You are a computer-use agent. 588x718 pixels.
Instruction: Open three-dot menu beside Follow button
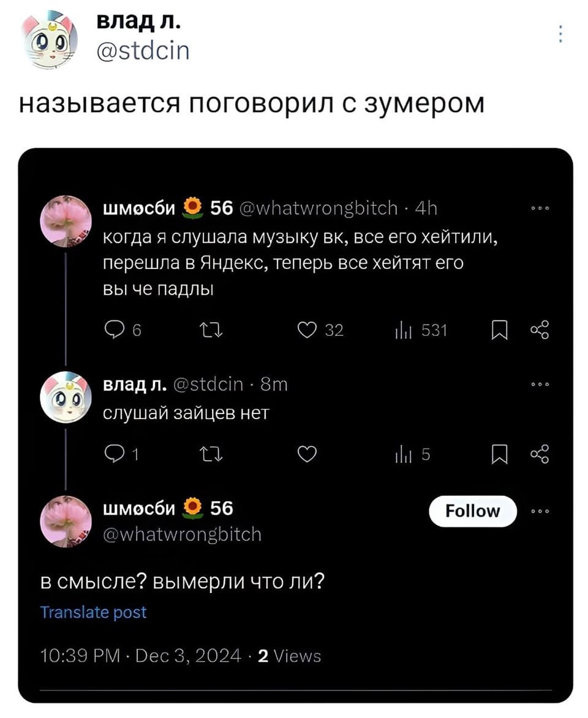click(x=541, y=511)
